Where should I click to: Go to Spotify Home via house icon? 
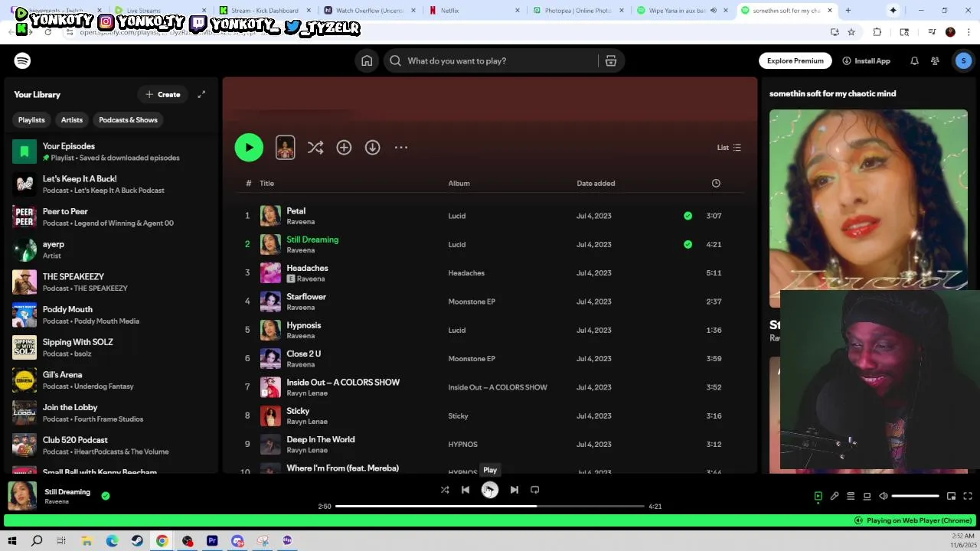click(x=367, y=60)
